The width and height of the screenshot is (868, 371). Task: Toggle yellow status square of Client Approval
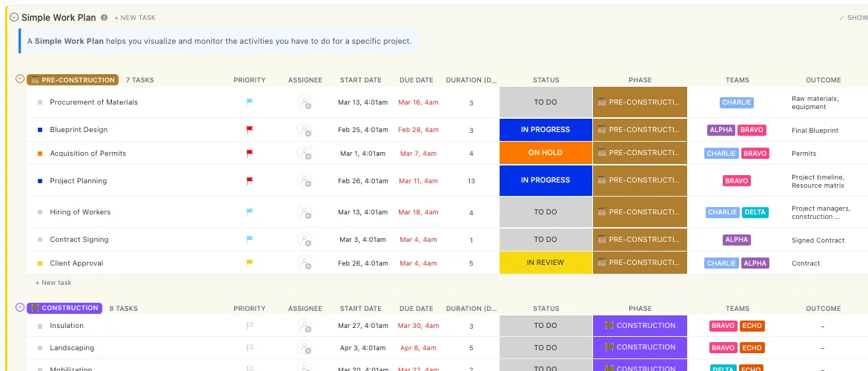tap(40, 263)
